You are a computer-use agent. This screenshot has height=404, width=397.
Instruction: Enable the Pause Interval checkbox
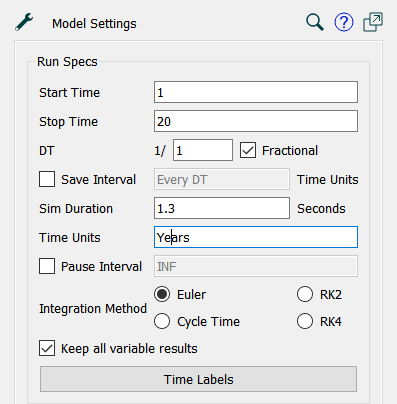coord(47,266)
